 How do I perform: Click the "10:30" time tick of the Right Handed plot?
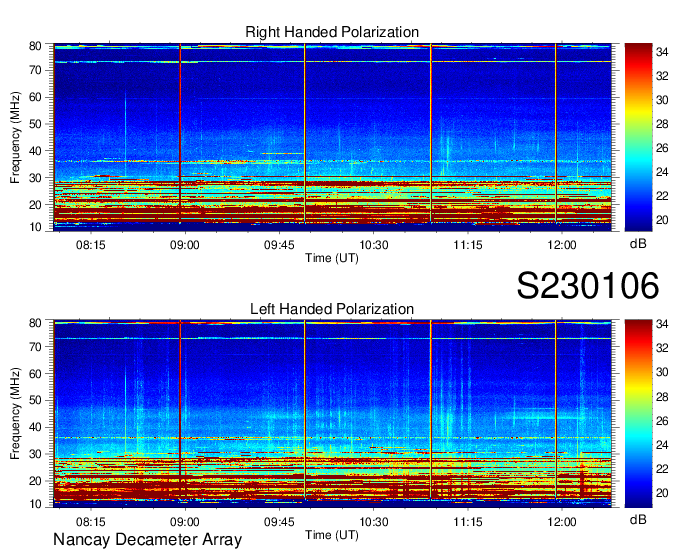click(374, 245)
